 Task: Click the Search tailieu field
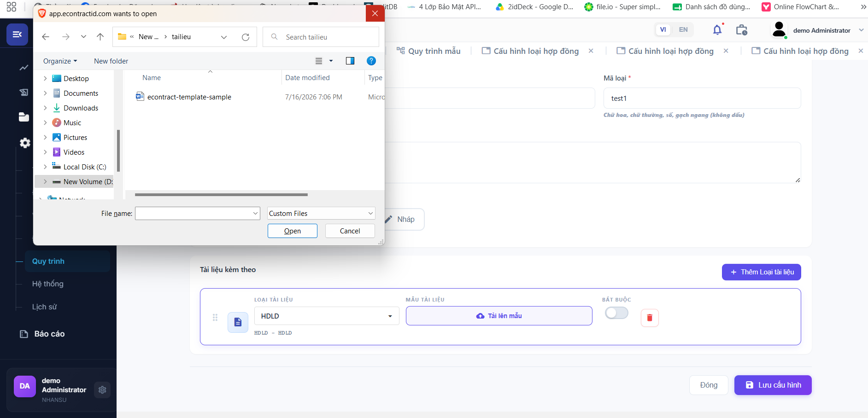(x=321, y=37)
